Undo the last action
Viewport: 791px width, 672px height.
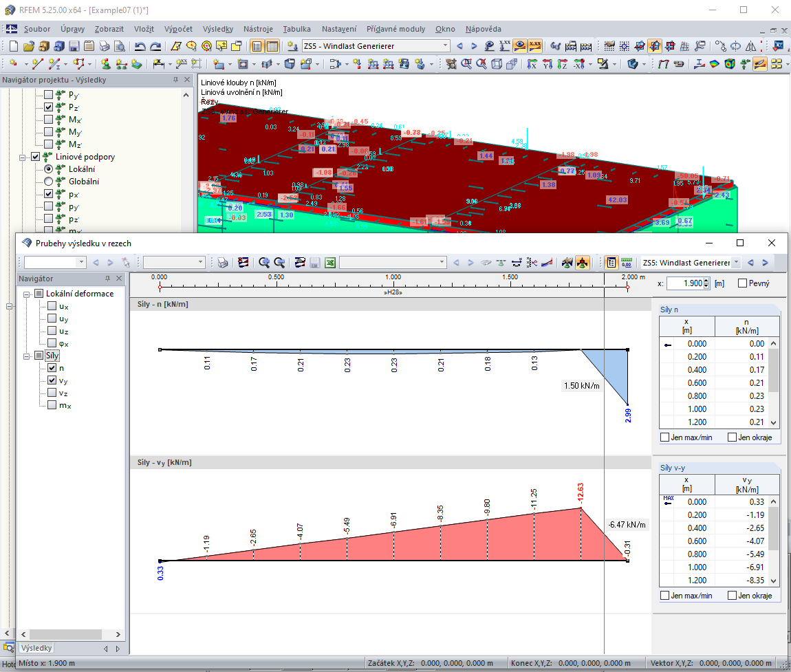pos(140,46)
